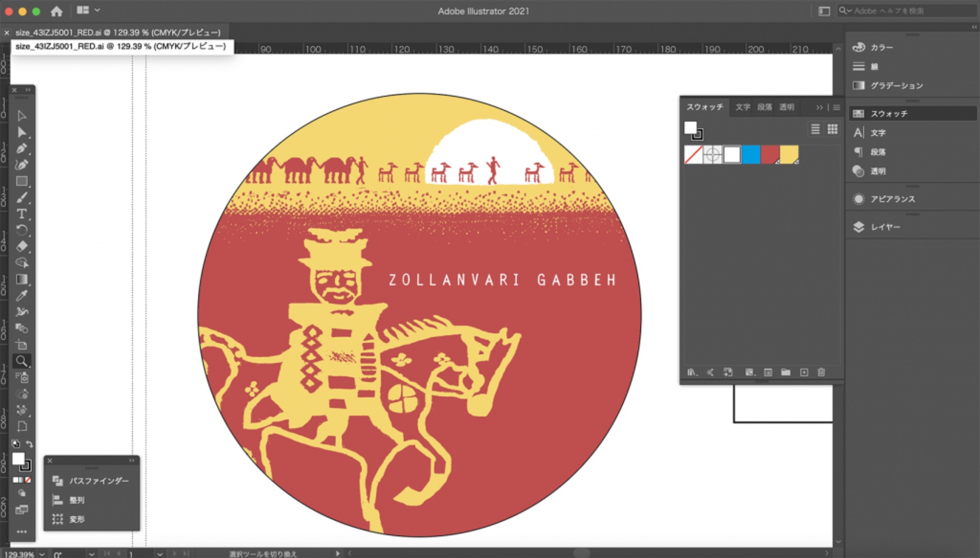Create a new color group folder
The width and height of the screenshot is (980, 558).
[x=786, y=373]
